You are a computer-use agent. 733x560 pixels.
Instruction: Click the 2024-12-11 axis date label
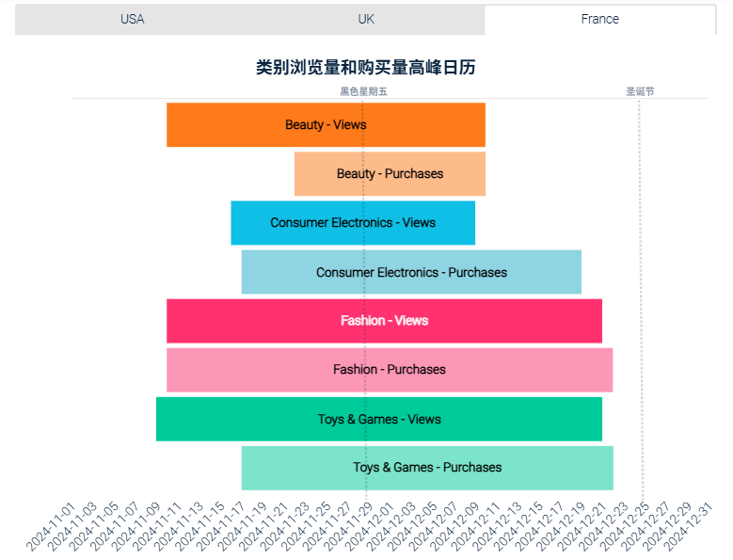click(x=476, y=526)
